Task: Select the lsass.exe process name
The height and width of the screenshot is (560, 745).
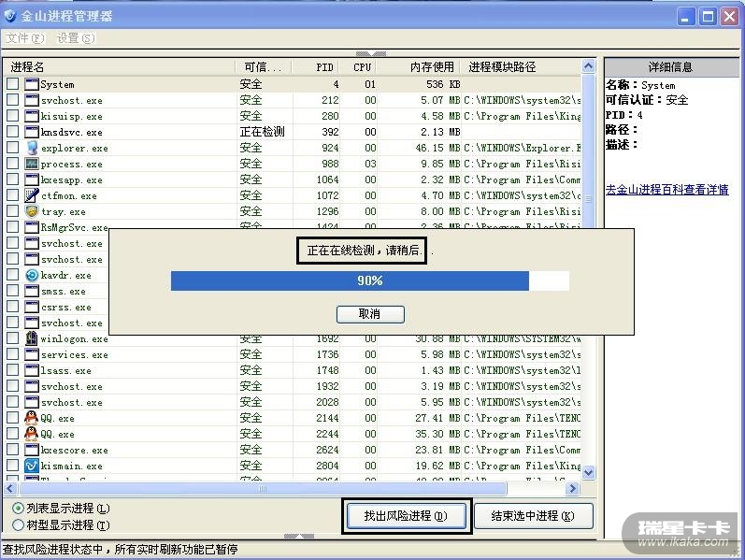Action: pos(66,371)
